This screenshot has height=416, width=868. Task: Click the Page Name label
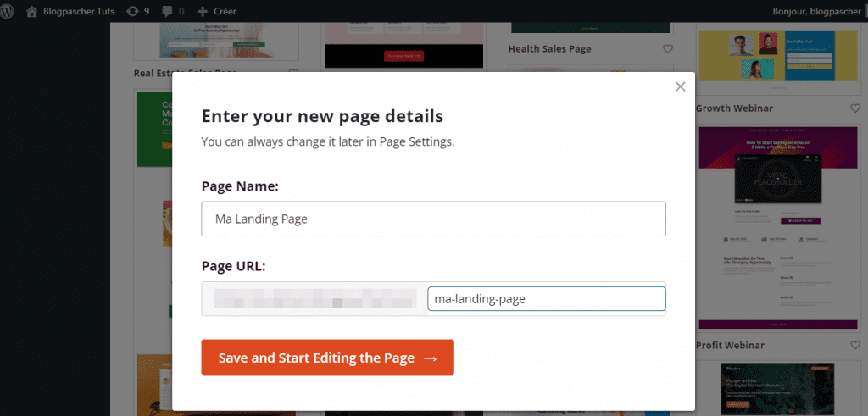pos(240,186)
